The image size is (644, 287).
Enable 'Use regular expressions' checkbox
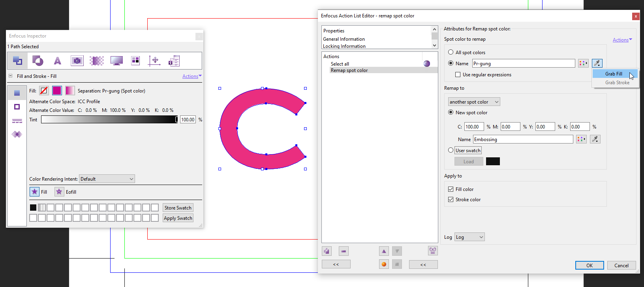458,75
